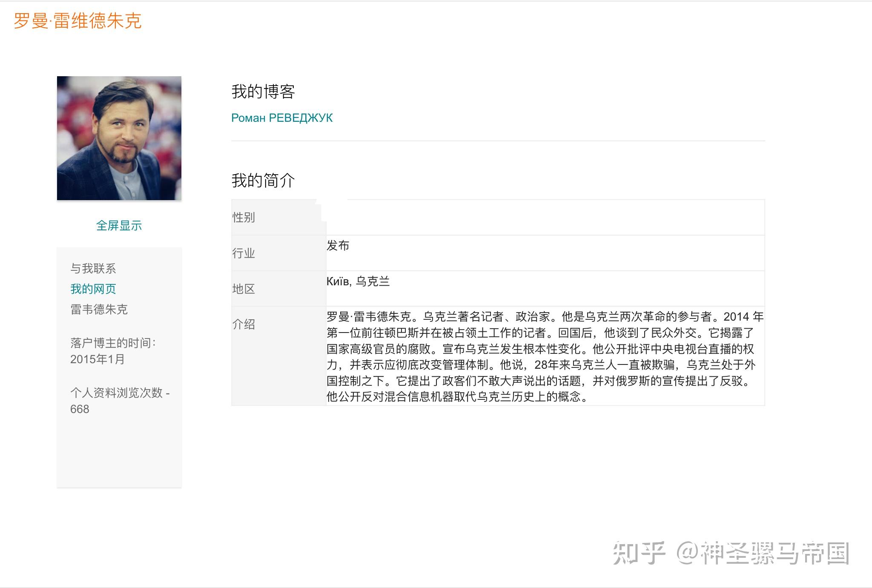This screenshot has height=588, width=872.
Task: Select the 地区 row label
Action: pos(244,289)
